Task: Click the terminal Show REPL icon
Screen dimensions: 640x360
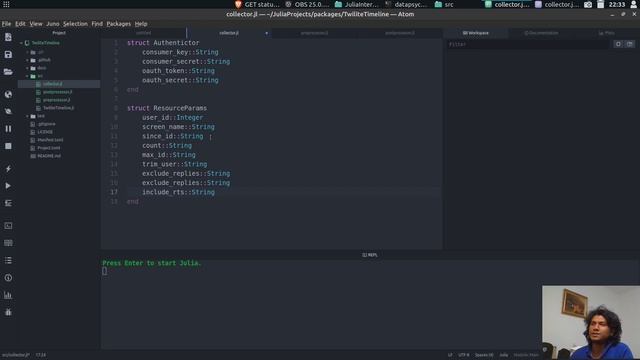Action: [x=8, y=226]
